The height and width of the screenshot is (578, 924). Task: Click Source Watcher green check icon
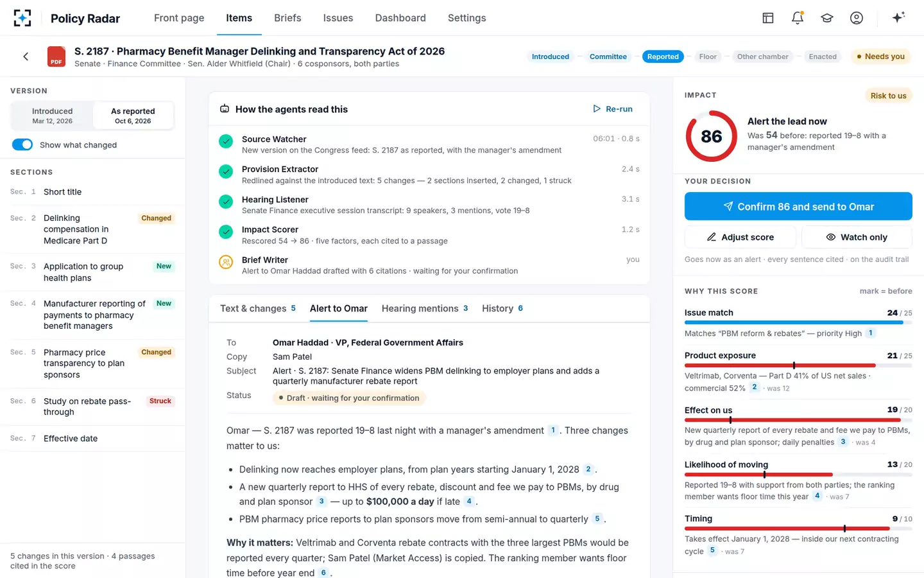(226, 141)
